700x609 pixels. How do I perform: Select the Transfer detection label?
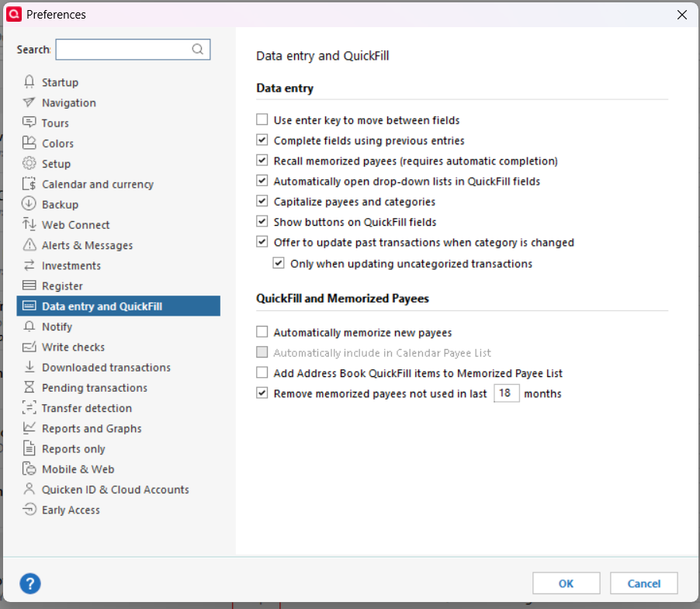[x=87, y=408]
